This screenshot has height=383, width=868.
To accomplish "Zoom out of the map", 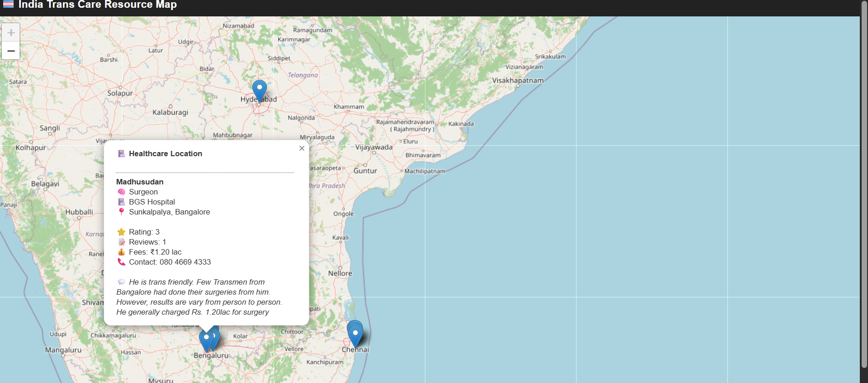I will [11, 51].
